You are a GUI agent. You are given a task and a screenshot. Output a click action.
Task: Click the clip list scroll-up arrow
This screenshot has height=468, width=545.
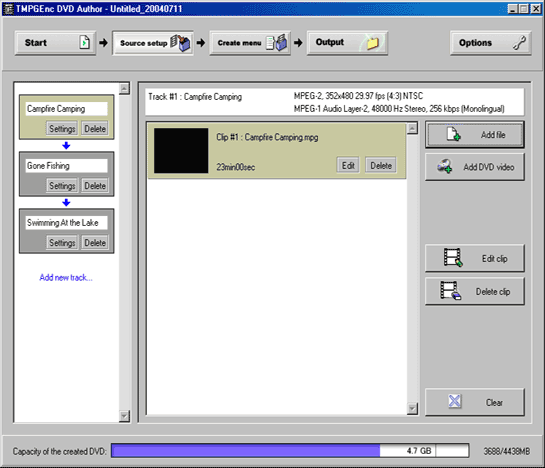click(412, 128)
